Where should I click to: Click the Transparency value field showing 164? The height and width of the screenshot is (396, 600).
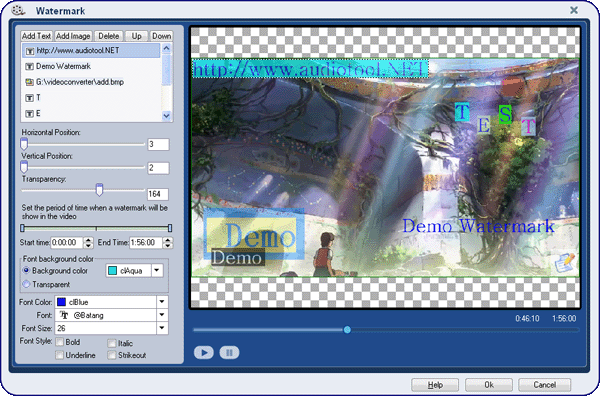pyautogui.click(x=158, y=194)
